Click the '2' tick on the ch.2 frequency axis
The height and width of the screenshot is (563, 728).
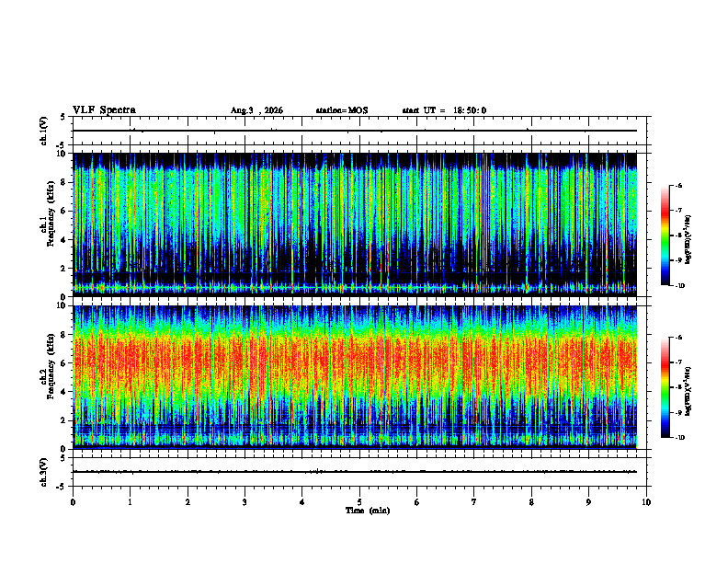(x=64, y=420)
